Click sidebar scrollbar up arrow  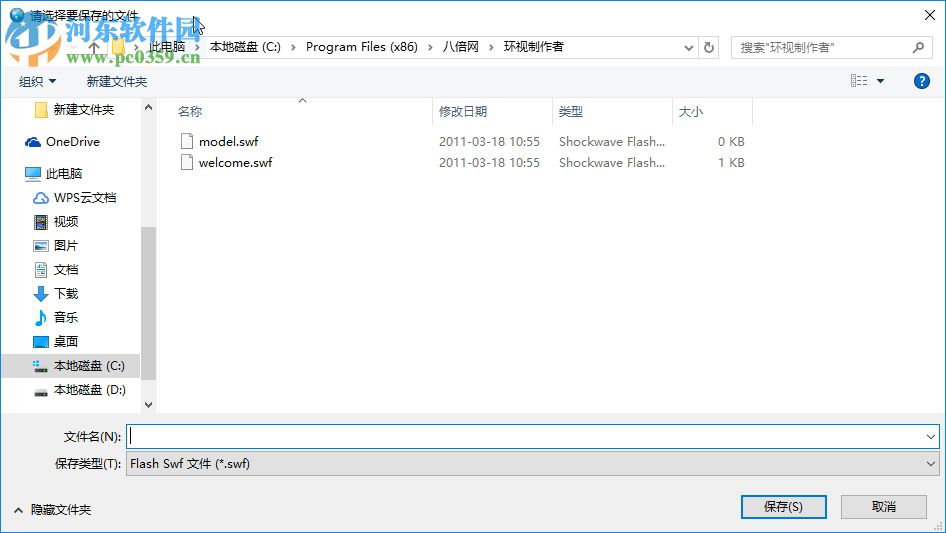pyautogui.click(x=148, y=107)
